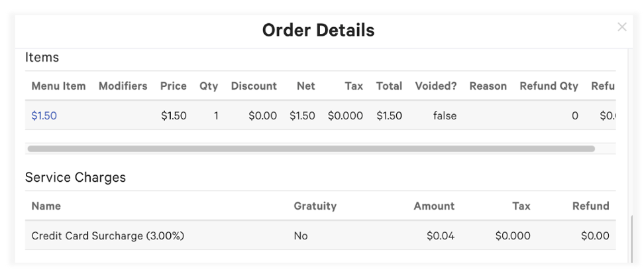Select the Modifiers column header
The height and width of the screenshot is (272, 644).
click(x=123, y=86)
